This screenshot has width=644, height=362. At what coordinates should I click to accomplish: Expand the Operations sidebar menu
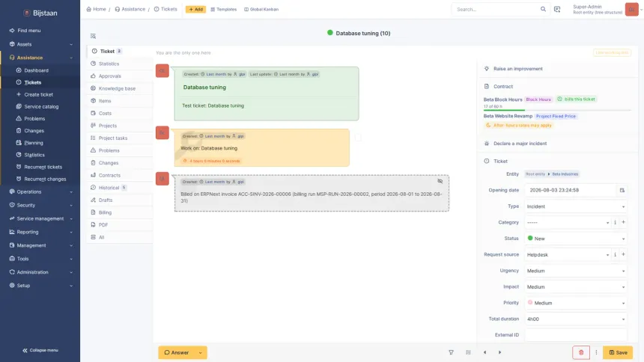coord(40,191)
